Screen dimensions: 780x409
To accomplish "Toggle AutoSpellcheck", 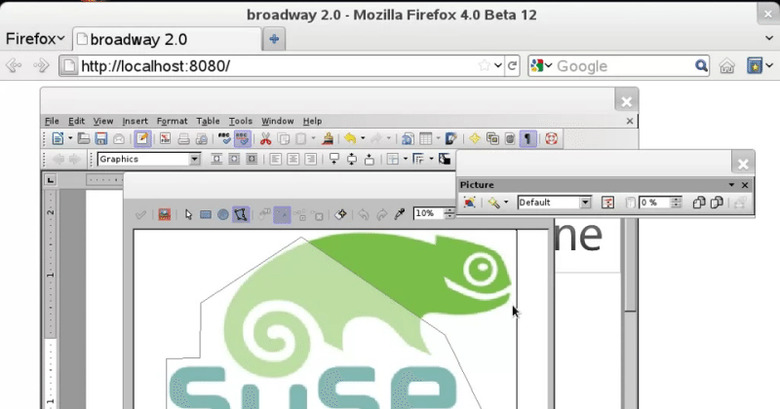I will coord(242,138).
